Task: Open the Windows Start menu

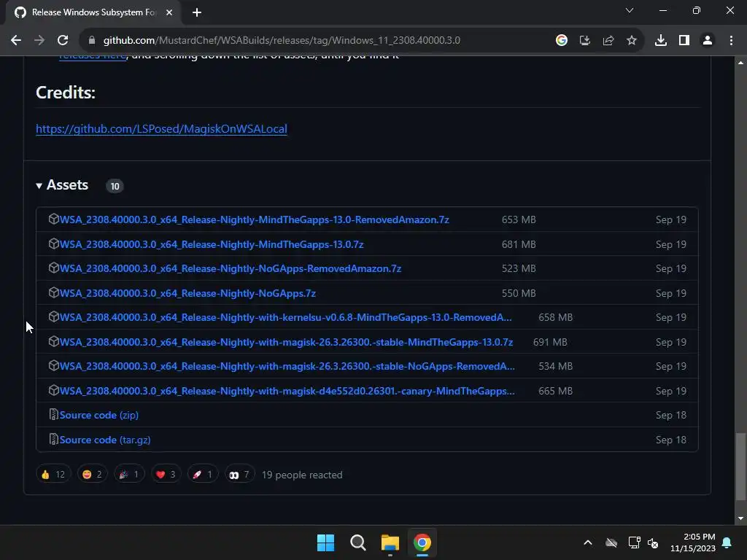Action: pyautogui.click(x=326, y=542)
